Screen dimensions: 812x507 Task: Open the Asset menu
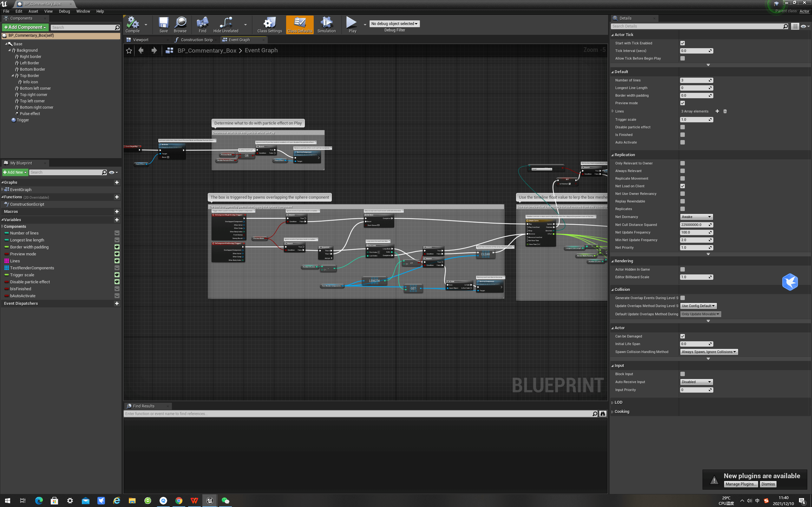33,11
